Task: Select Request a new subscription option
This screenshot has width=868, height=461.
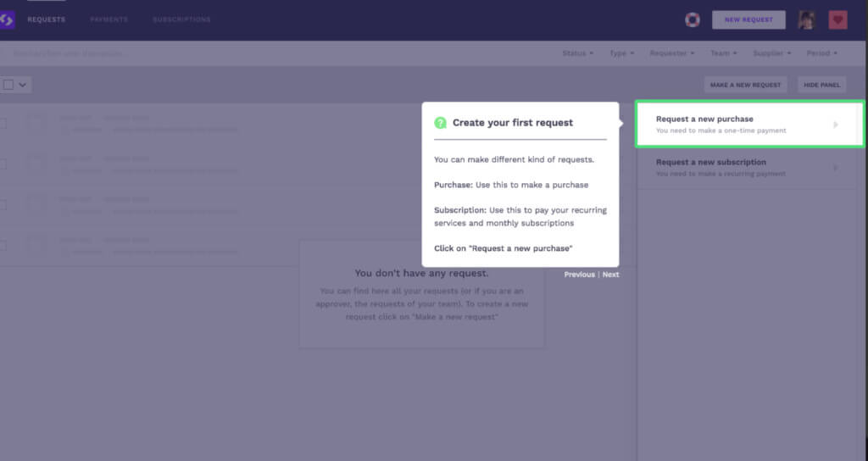Action: click(748, 168)
